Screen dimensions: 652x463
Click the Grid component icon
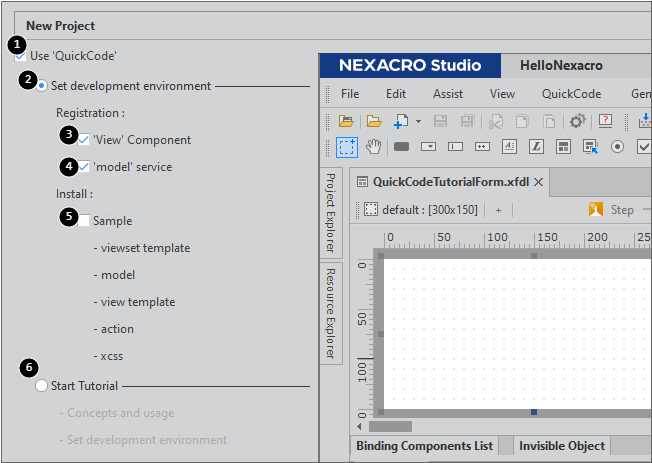pos(563,147)
